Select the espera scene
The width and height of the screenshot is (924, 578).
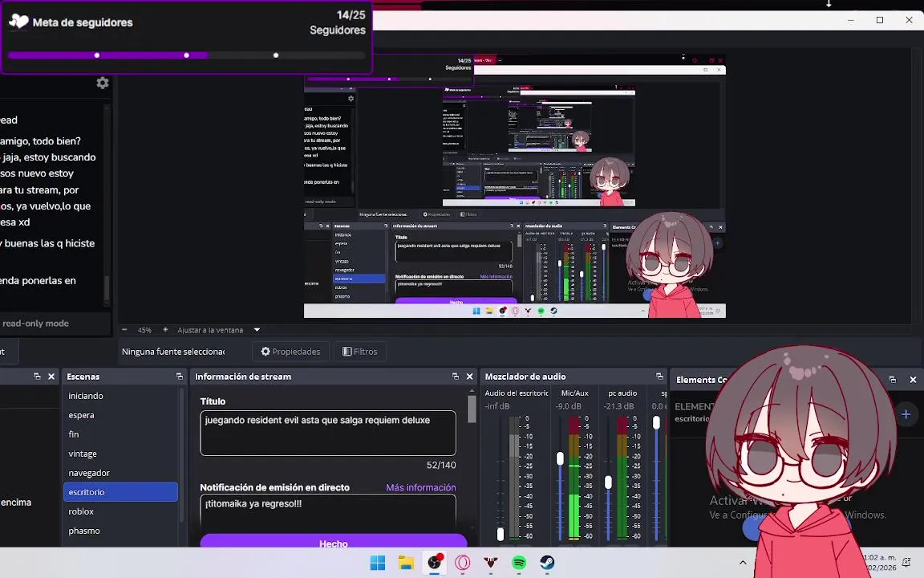pyautogui.click(x=120, y=415)
